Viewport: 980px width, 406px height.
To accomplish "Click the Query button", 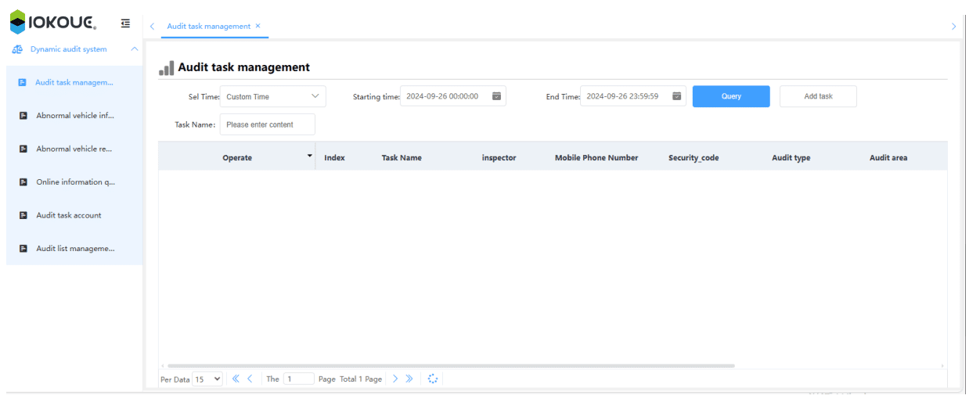I will click(731, 96).
